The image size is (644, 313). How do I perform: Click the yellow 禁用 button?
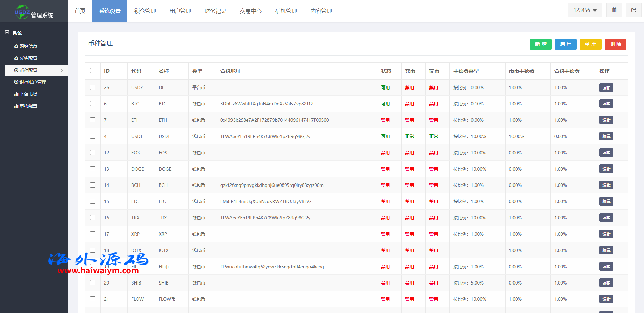coord(590,44)
